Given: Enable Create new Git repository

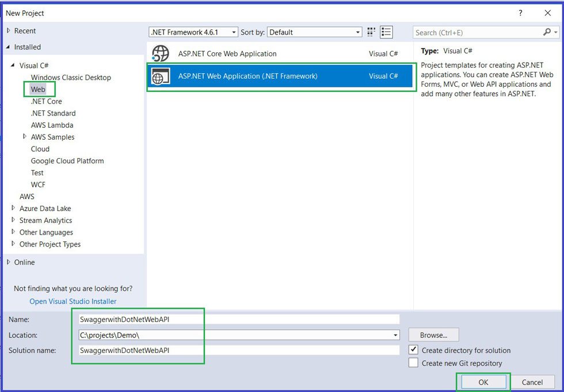Looking at the screenshot, I should [414, 363].
